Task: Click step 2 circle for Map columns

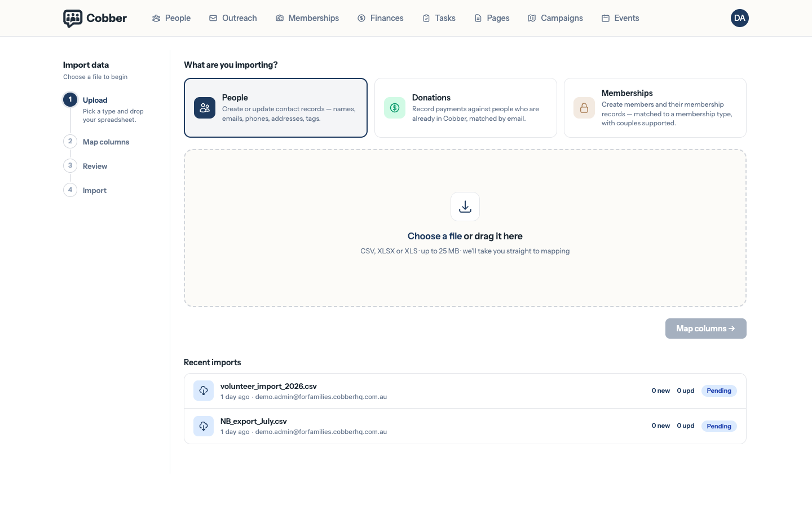Action: [70, 141]
